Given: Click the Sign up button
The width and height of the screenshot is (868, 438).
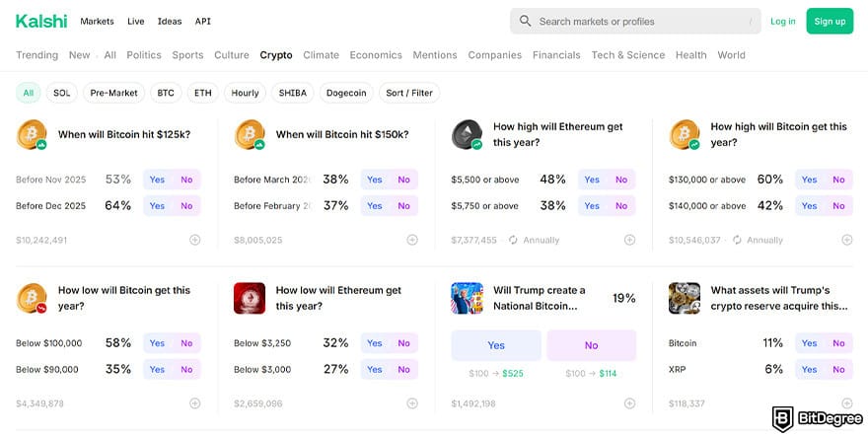Looking at the screenshot, I should [830, 21].
